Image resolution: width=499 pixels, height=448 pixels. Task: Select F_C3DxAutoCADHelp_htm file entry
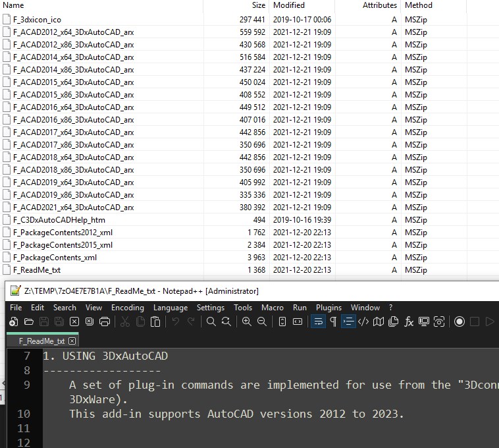(x=59, y=220)
